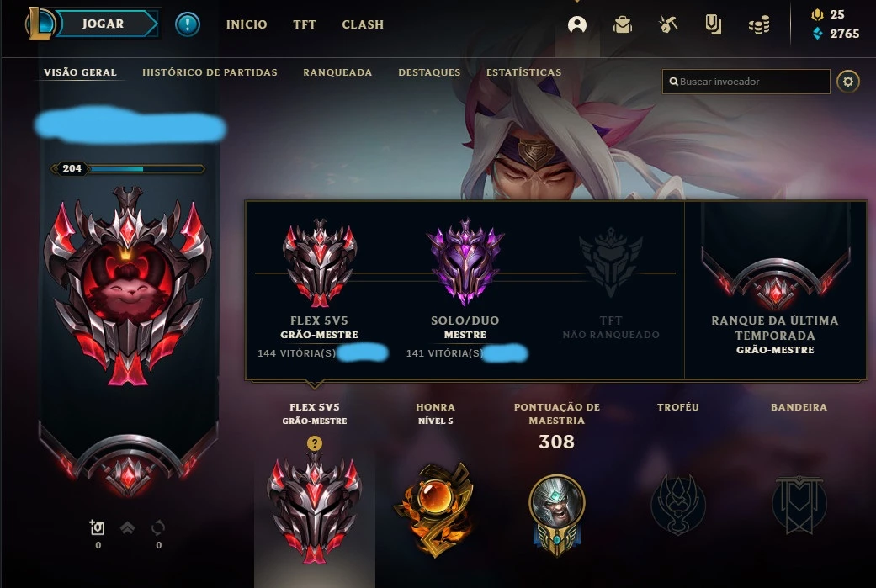876x588 pixels.
Task: Click the level up boost chevrons icon
Action: [x=127, y=527]
